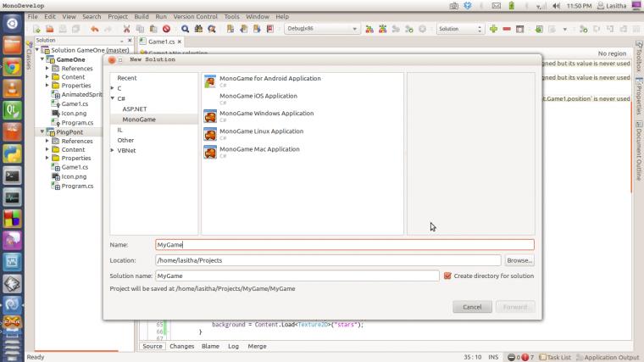This screenshot has width=644, height=362.
Task: Open the Terminal from the launcher
Action: 12,175
